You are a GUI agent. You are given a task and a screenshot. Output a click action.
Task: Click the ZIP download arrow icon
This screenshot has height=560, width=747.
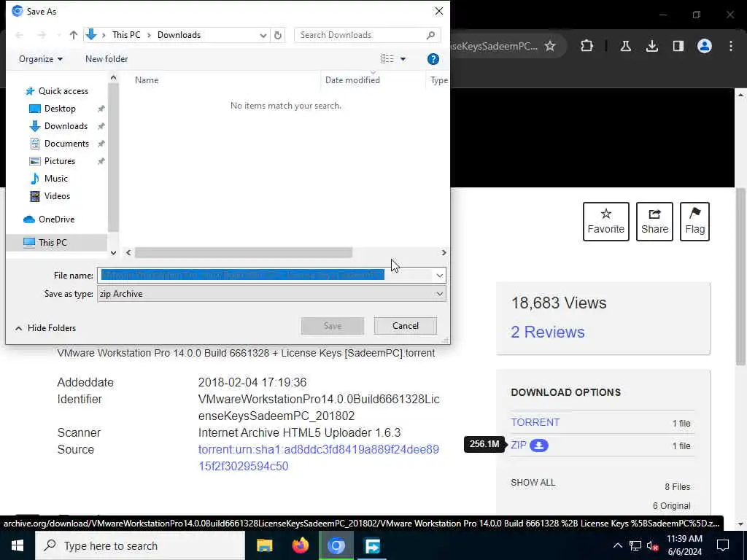point(539,446)
